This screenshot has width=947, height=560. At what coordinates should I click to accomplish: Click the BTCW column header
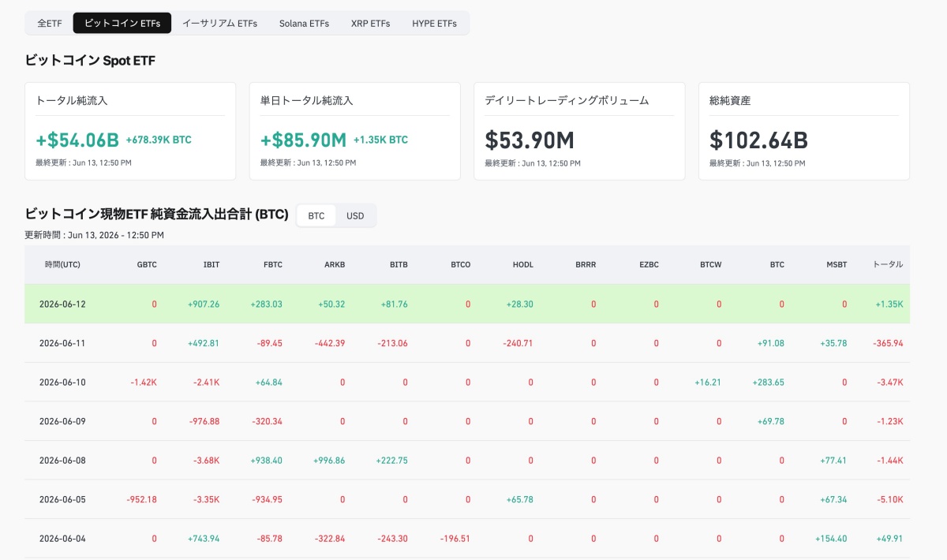click(710, 264)
